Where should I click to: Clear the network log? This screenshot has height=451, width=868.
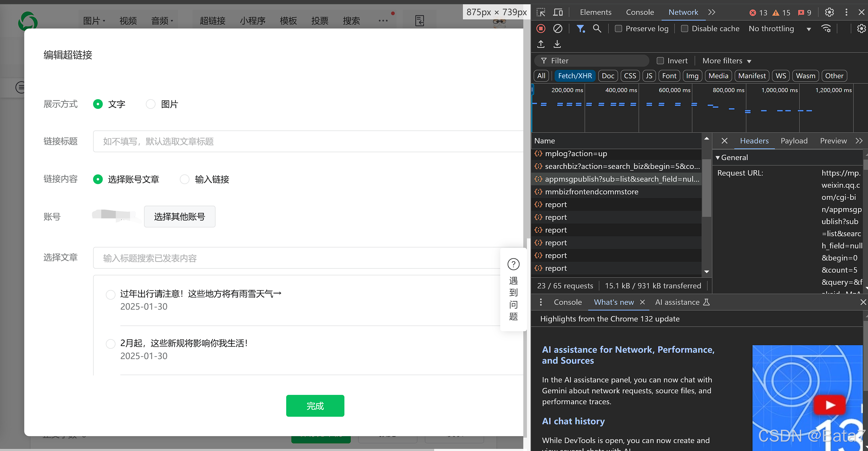point(558,29)
